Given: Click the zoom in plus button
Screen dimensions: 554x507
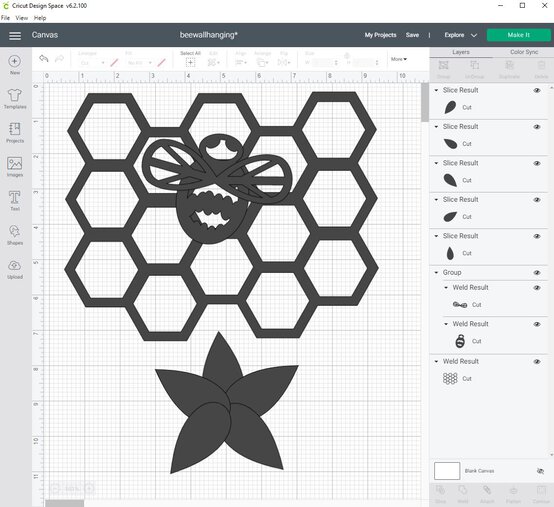Looking at the screenshot, I should tap(89, 489).
